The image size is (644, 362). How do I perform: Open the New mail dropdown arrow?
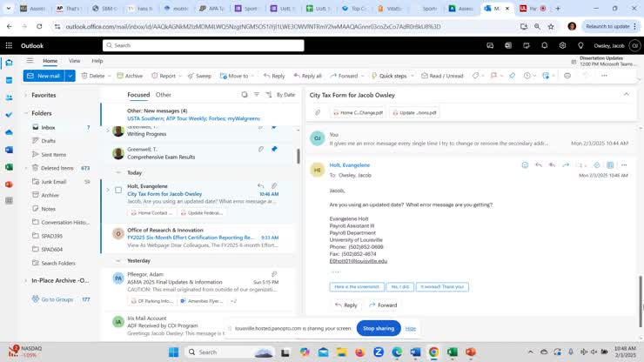click(70, 76)
